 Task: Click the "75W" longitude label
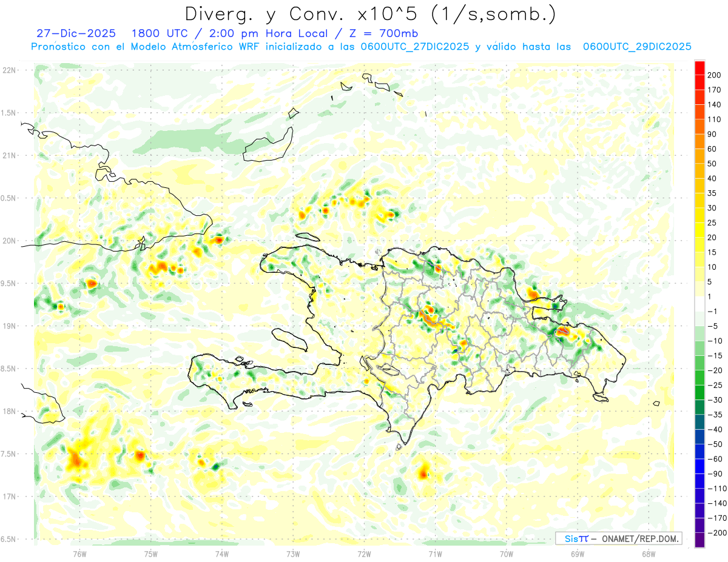click(151, 553)
